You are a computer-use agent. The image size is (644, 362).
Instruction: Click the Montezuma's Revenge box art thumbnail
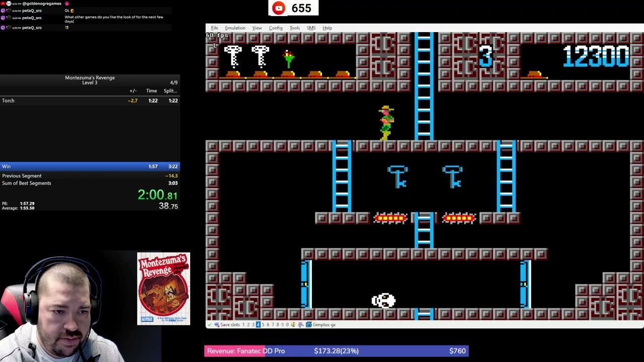click(164, 289)
